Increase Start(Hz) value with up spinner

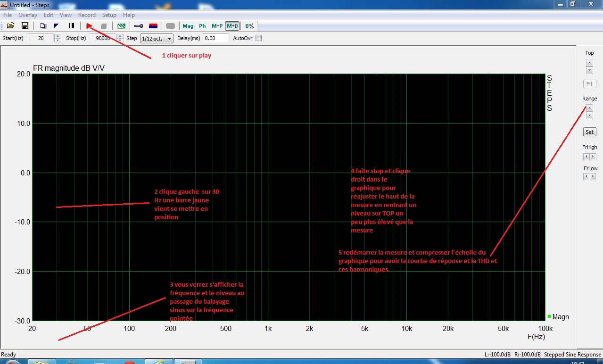click(58, 36)
